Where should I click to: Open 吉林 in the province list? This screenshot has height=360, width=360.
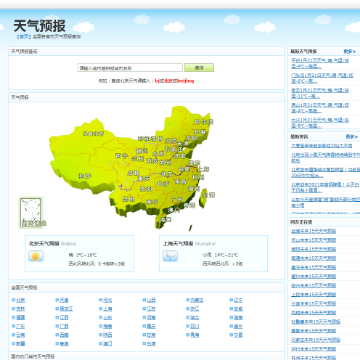tap(20, 309)
